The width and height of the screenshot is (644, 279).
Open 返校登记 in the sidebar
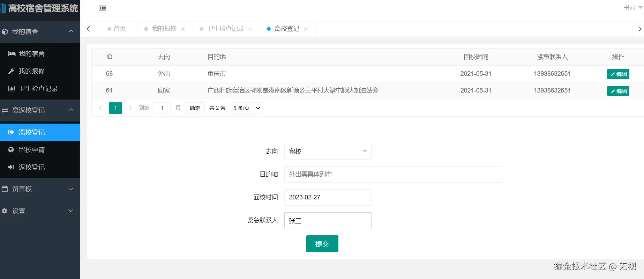tap(40, 167)
